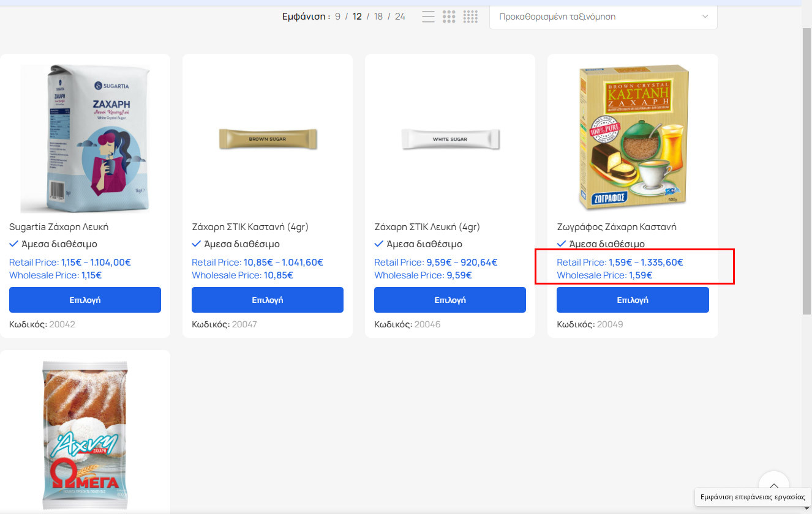Click Επιλογή for Sugartia Ζάχαρη Λευκή

coord(85,300)
